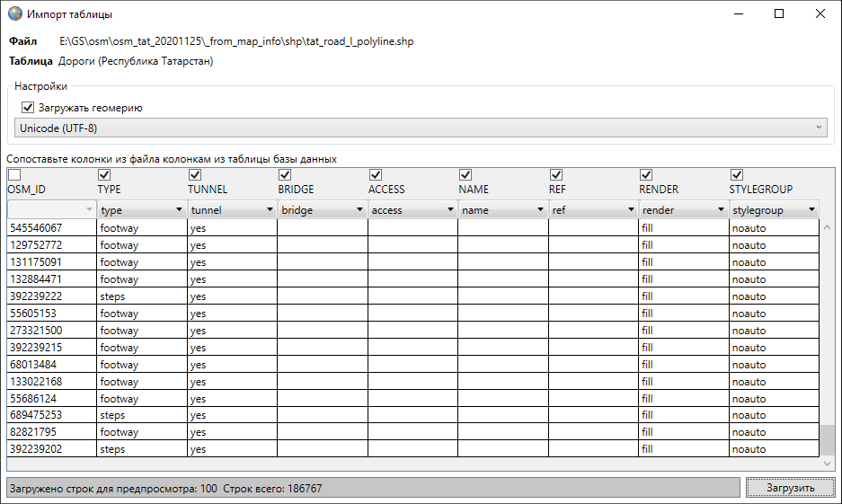Open the Unicode (UTF-8) encoding dropdown
Viewport: 842px width, 504px height.
coord(420,128)
